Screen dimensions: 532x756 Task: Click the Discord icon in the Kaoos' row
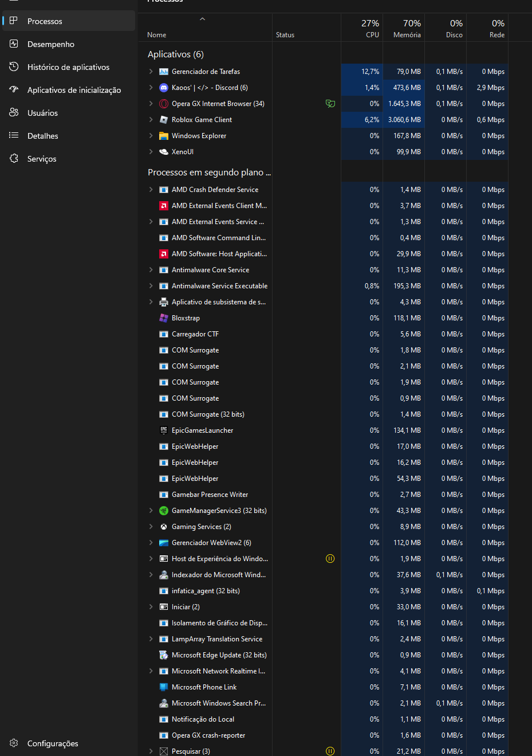pyautogui.click(x=164, y=88)
